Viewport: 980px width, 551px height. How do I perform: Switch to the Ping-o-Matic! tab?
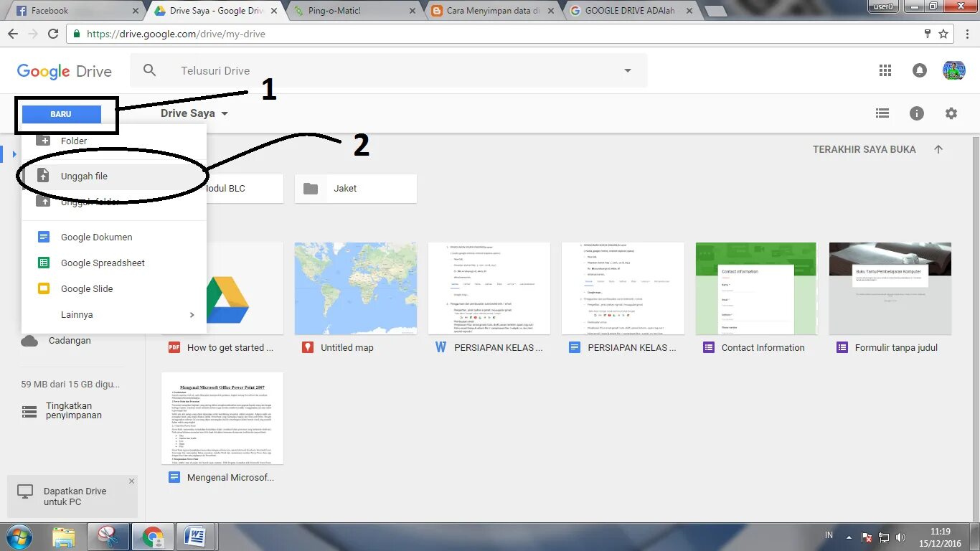(354, 11)
